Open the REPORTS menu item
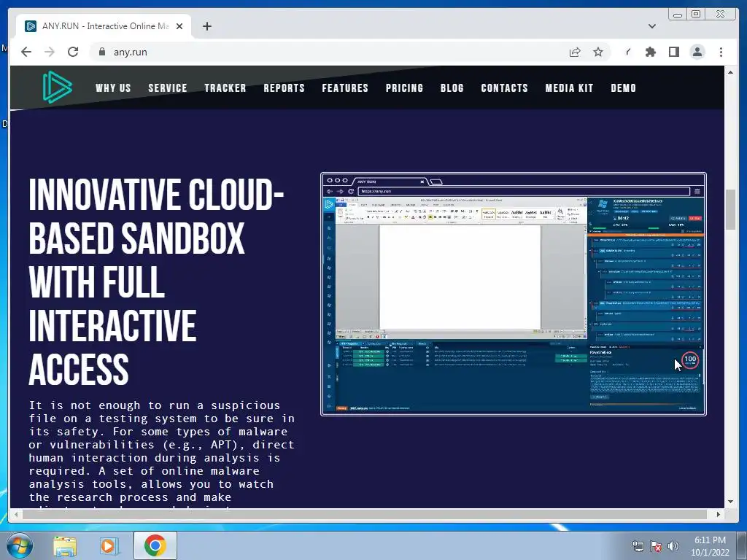 click(284, 88)
